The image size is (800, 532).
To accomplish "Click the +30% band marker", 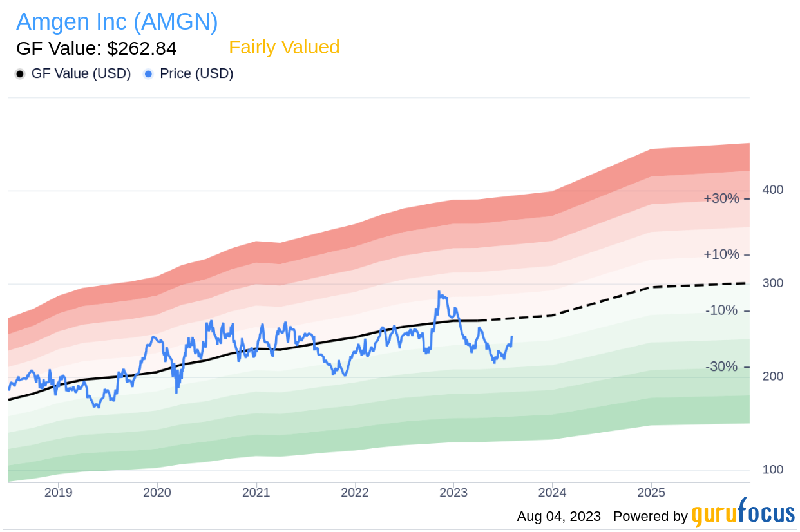I will tap(721, 198).
